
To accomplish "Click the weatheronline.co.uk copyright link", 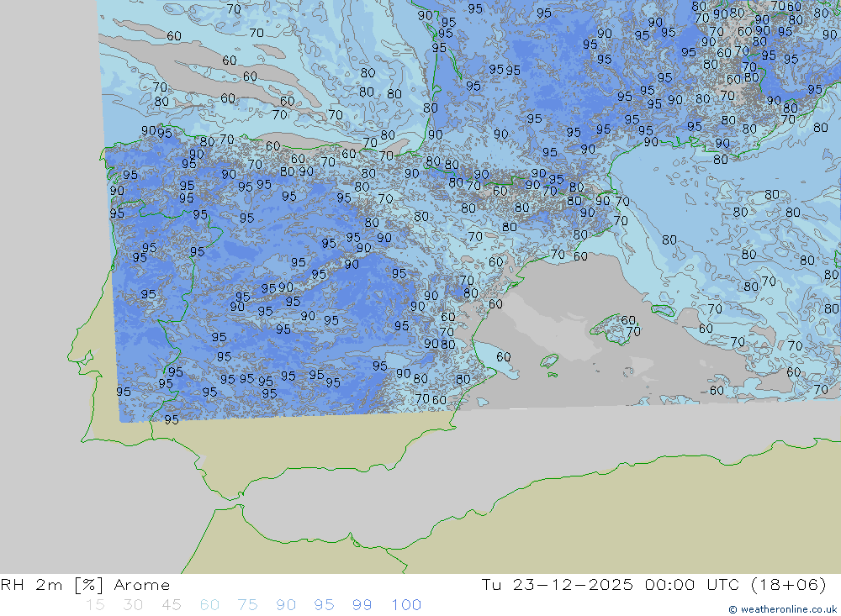I will [x=782, y=609].
